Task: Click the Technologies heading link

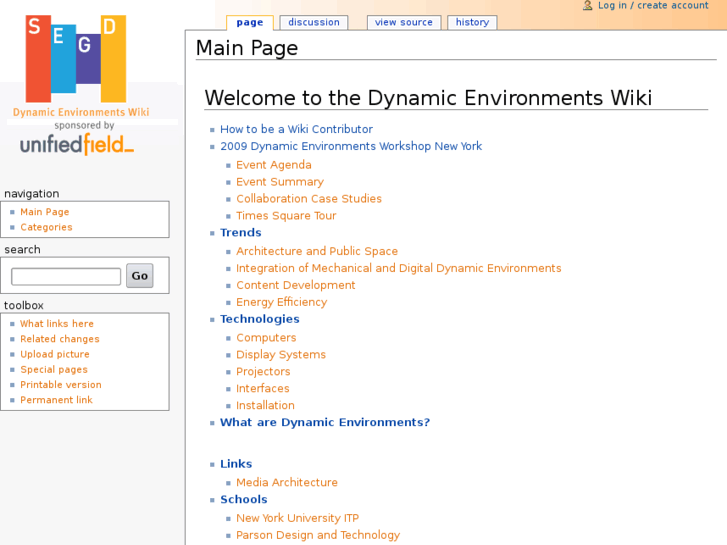Action: pyautogui.click(x=260, y=319)
